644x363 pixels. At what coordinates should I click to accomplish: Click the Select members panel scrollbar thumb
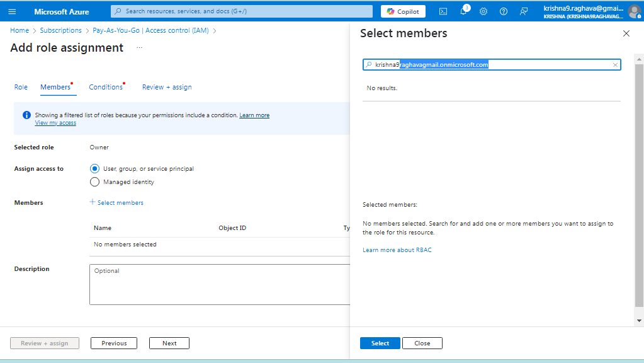639,185
